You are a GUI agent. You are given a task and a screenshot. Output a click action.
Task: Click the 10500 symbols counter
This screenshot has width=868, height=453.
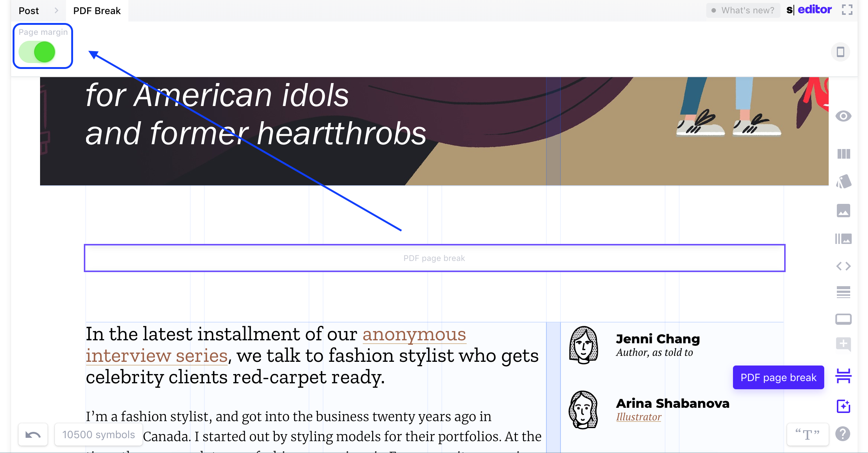point(98,434)
